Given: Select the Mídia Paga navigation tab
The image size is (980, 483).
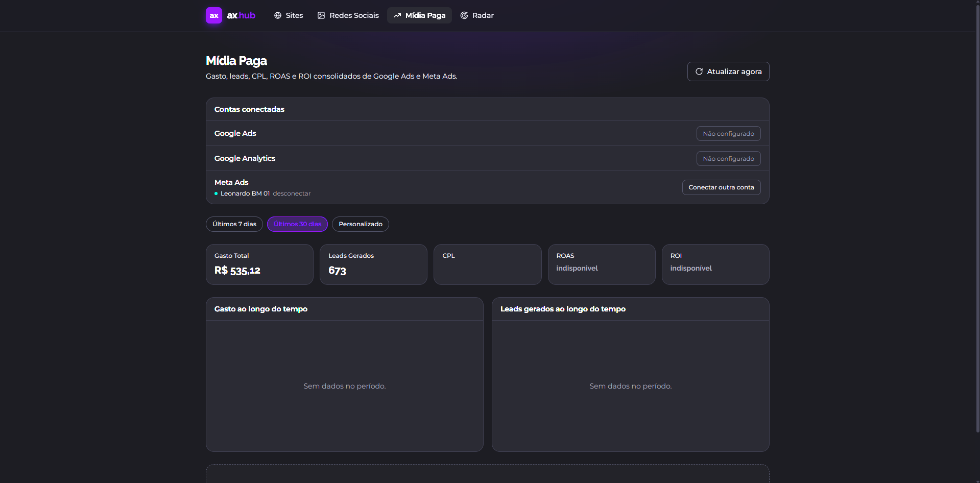Looking at the screenshot, I should tap(419, 15).
